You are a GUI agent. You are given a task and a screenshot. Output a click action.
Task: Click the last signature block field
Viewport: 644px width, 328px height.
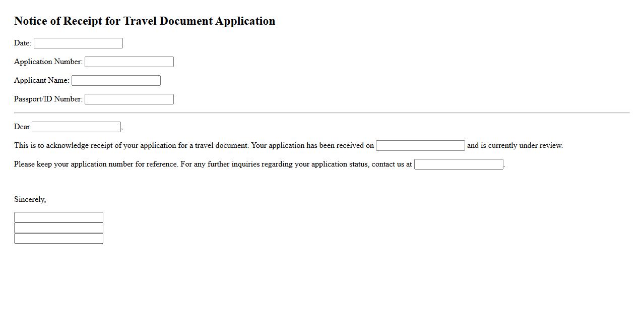pyautogui.click(x=58, y=239)
